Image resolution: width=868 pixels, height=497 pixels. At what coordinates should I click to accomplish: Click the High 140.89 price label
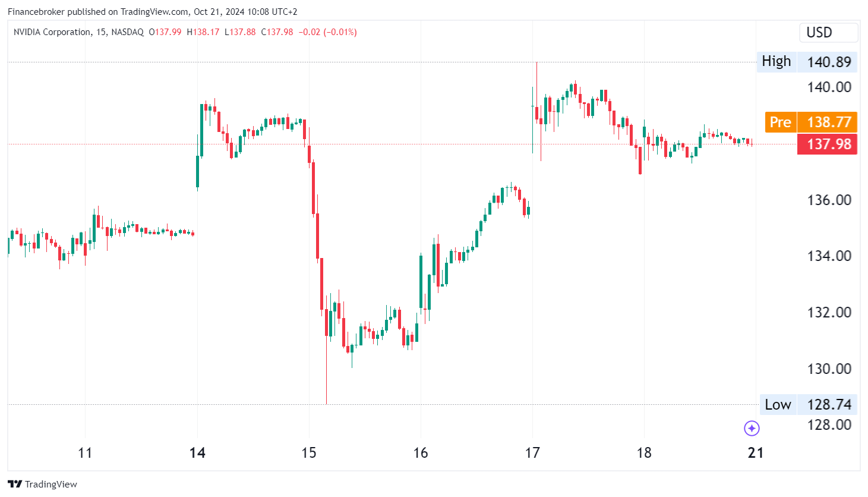pos(807,62)
